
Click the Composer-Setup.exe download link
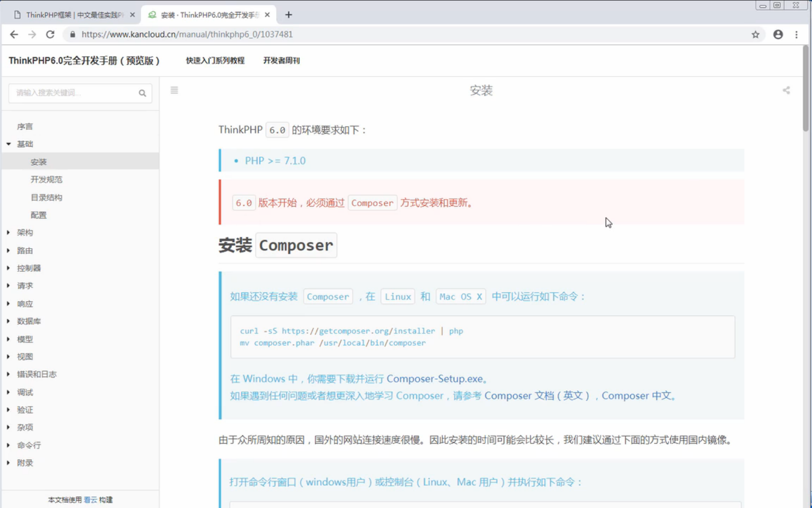434,379
